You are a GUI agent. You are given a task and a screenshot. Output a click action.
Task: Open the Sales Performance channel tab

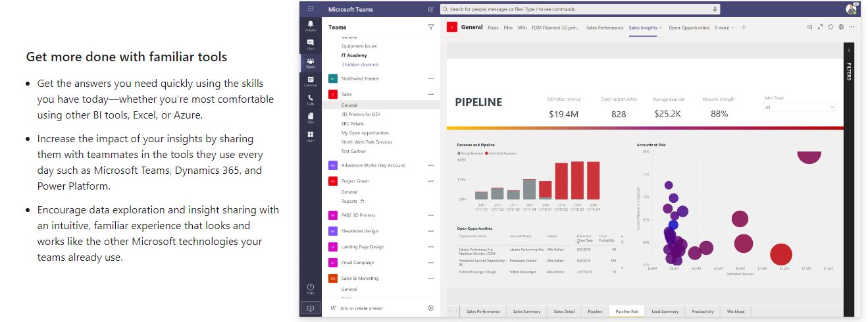605,28
